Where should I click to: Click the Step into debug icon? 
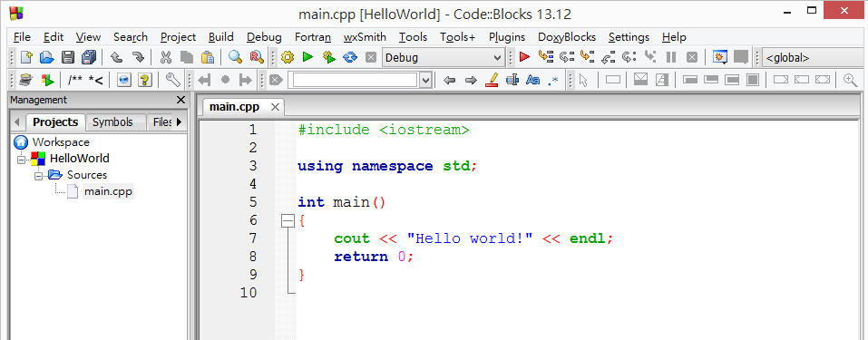pos(588,57)
